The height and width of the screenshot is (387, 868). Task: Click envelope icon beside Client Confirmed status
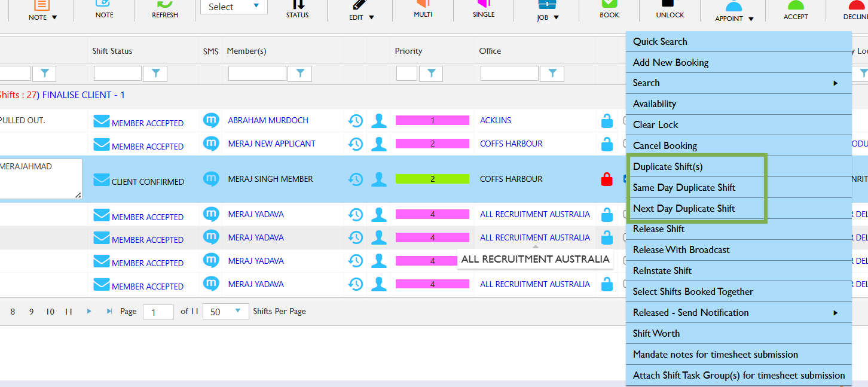(102, 180)
